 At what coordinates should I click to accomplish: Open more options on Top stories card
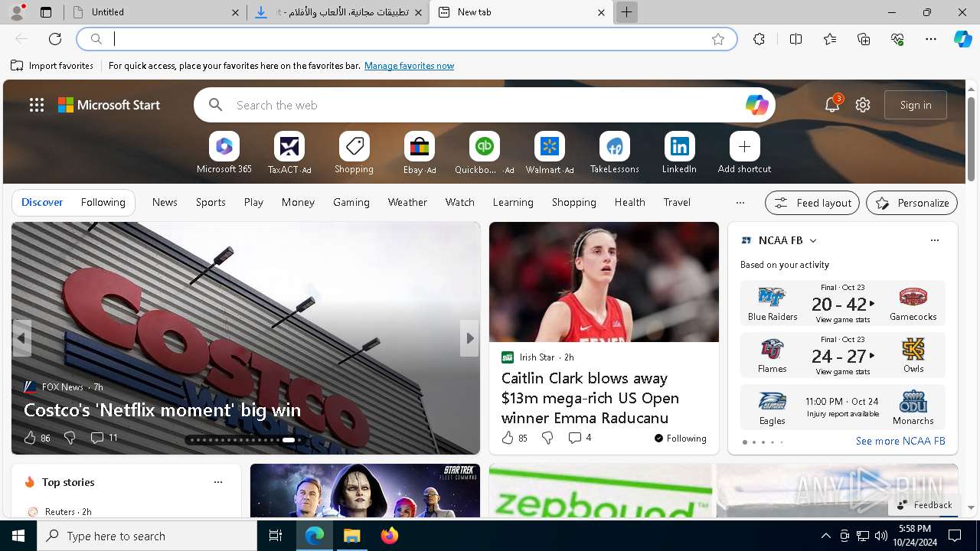pos(218,482)
